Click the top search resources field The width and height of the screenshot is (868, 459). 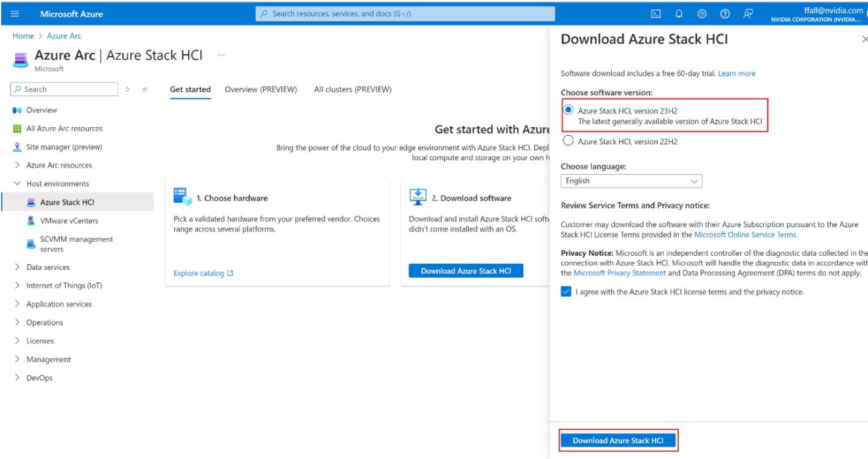[405, 13]
